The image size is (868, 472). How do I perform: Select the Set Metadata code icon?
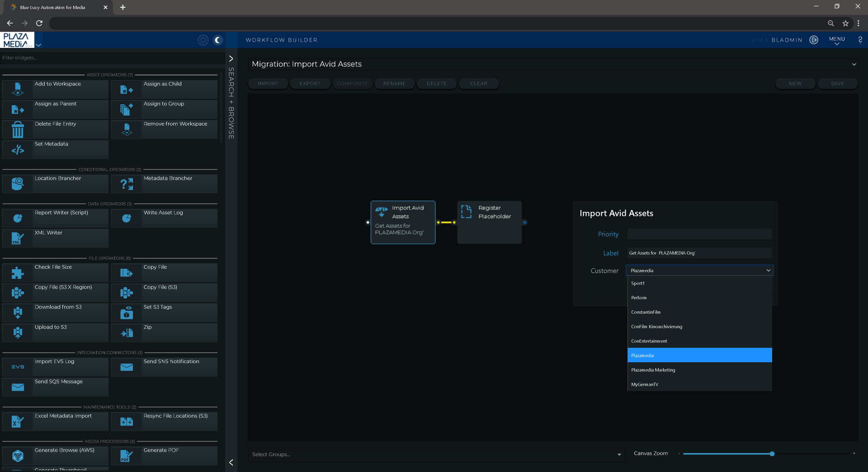coord(18,150)
